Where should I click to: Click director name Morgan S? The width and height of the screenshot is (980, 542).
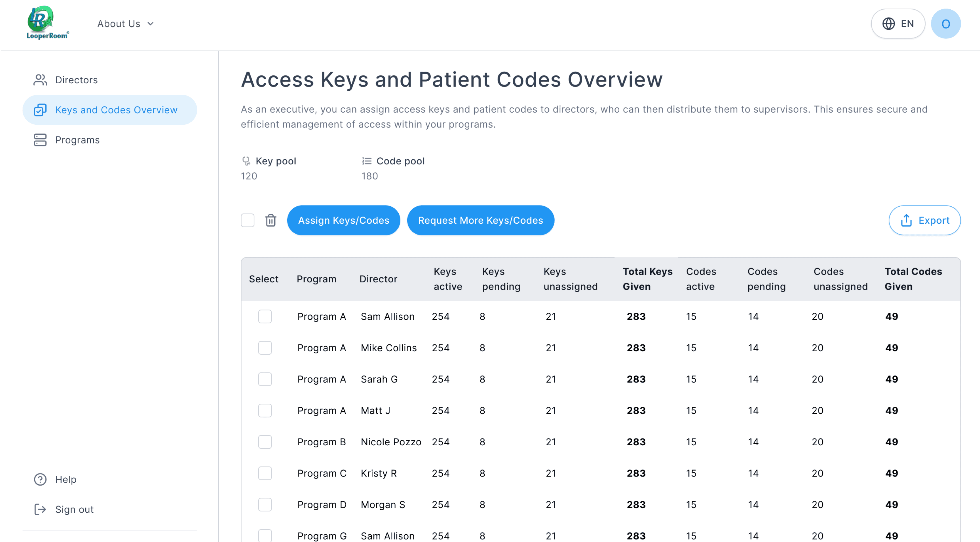[x=383, y=505]
